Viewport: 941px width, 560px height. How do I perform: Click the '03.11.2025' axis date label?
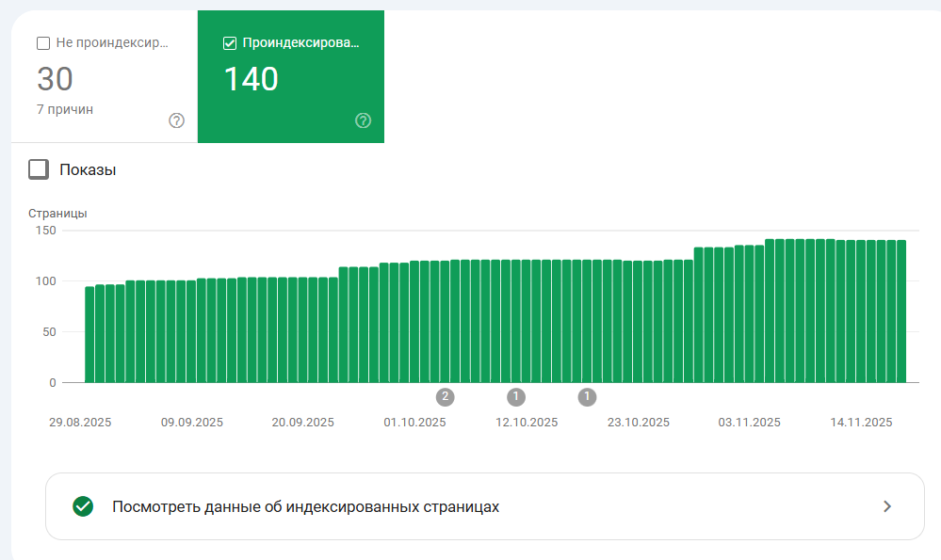click(x=750, y=422)
